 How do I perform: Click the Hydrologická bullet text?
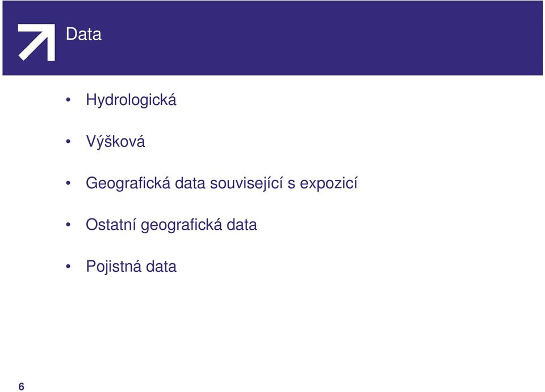pyautogui.click(x=131, y=100)
